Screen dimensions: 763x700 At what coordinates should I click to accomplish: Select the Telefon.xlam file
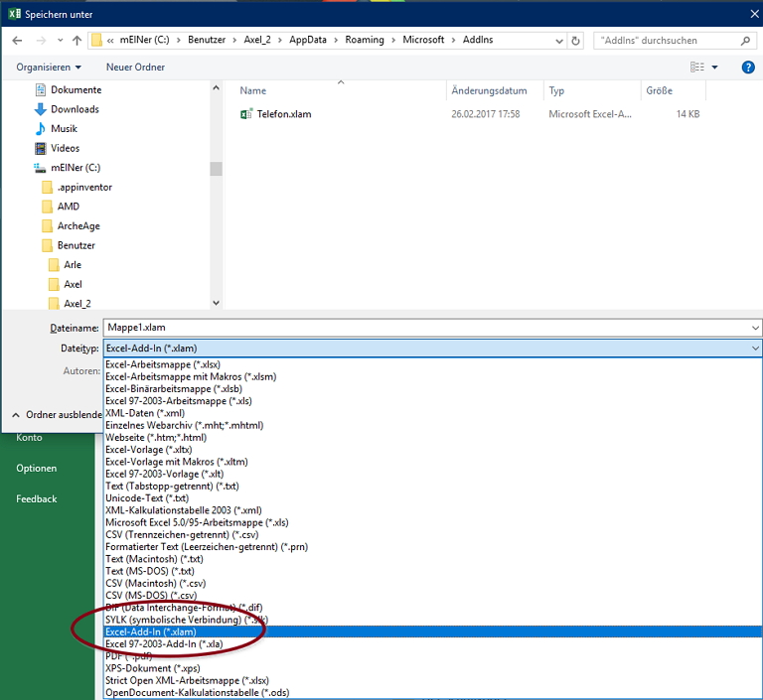(x=284, y=114)
